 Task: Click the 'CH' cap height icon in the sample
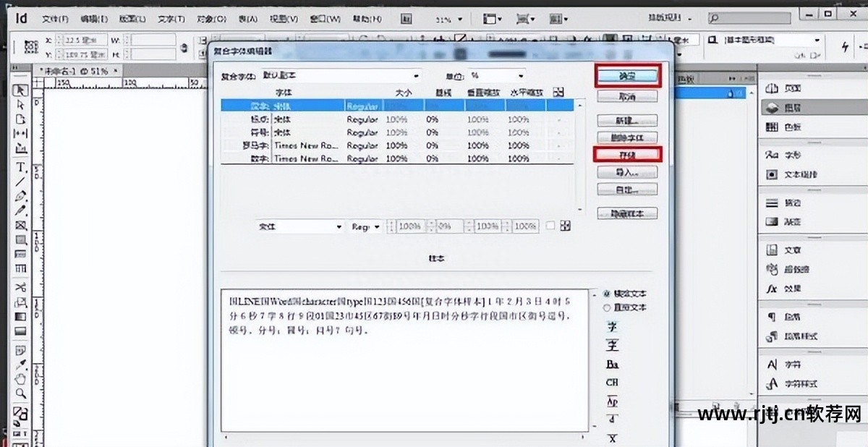pos(612,382)
